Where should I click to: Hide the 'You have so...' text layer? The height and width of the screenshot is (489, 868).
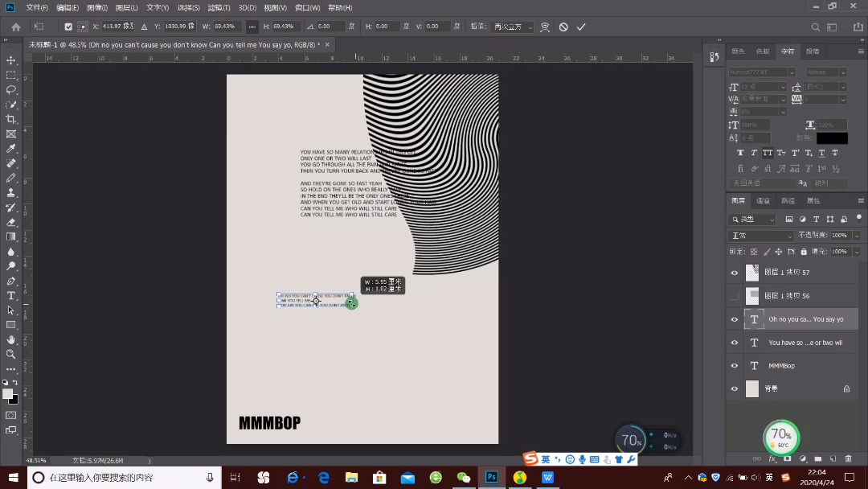pyautogui.click(x=735, y=343)
